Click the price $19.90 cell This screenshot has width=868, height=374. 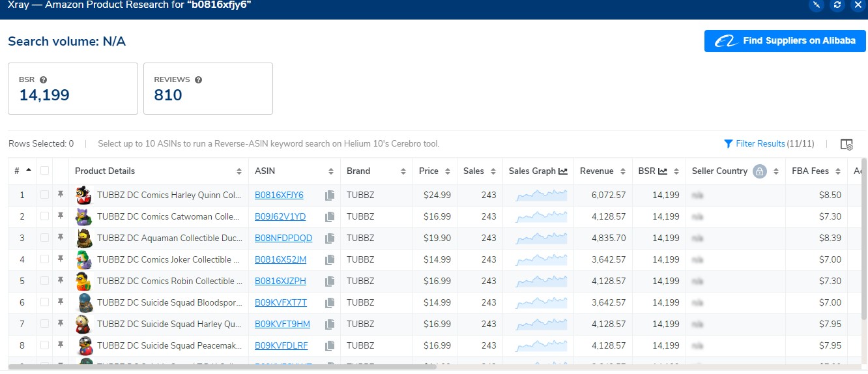[x=437, y=238]
